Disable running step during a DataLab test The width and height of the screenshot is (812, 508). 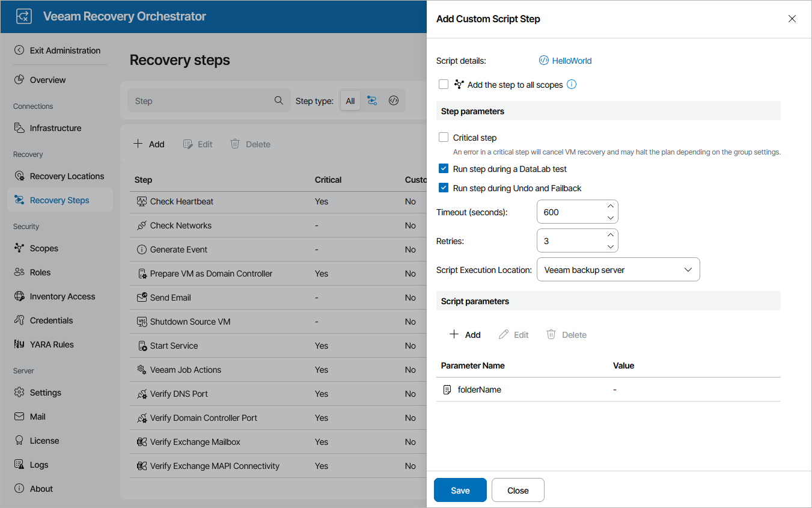(444, 170)
